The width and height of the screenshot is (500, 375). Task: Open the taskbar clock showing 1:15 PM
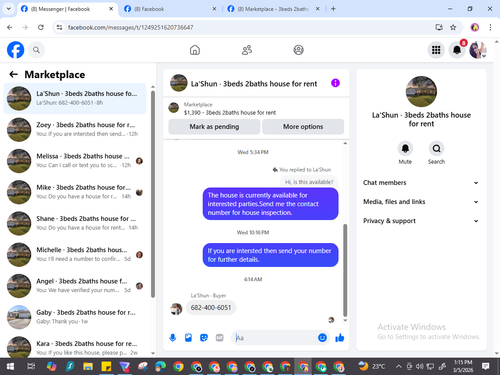463,366
